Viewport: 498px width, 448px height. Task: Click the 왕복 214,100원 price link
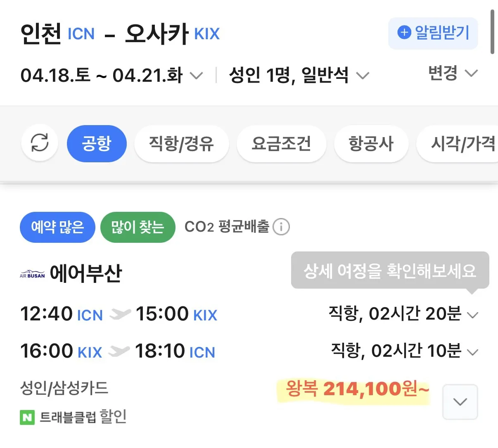[x=358, y=389]
